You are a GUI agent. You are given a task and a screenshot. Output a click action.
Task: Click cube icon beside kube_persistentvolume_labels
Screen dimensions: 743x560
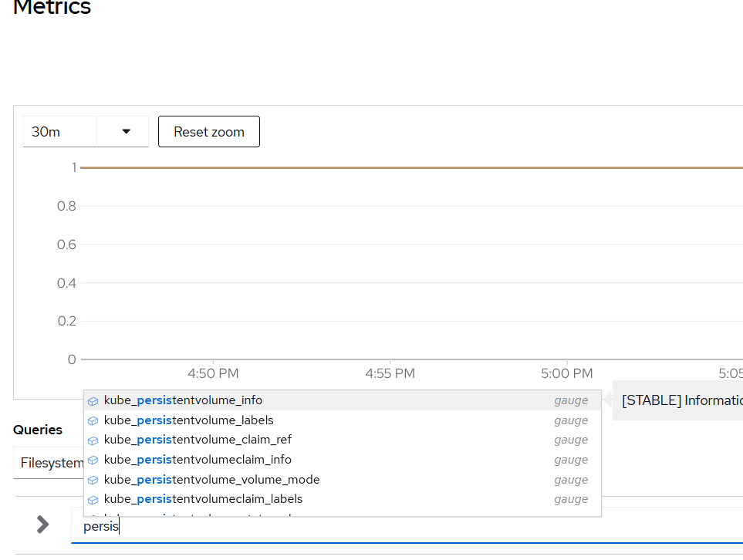tap(93, 421)
